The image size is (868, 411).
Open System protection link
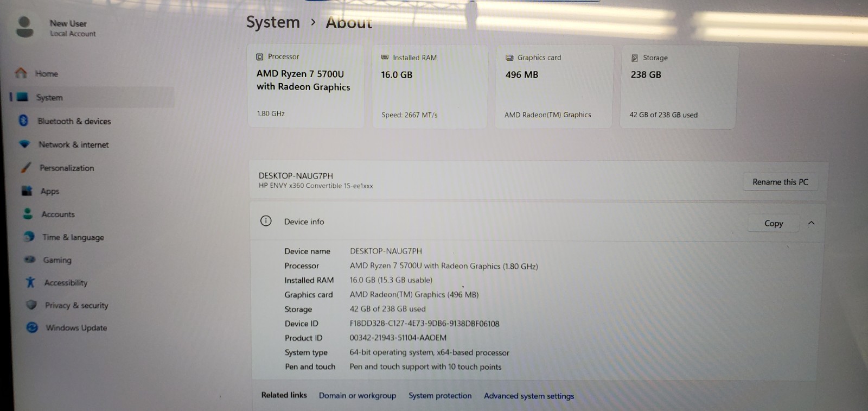440,395
